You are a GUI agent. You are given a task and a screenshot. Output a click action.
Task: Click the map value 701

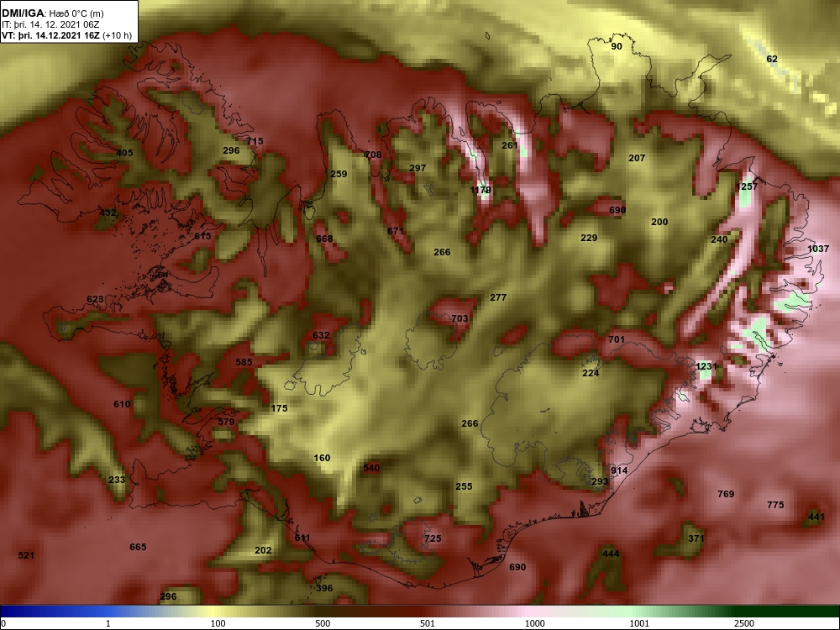click(x=617, y=339)
